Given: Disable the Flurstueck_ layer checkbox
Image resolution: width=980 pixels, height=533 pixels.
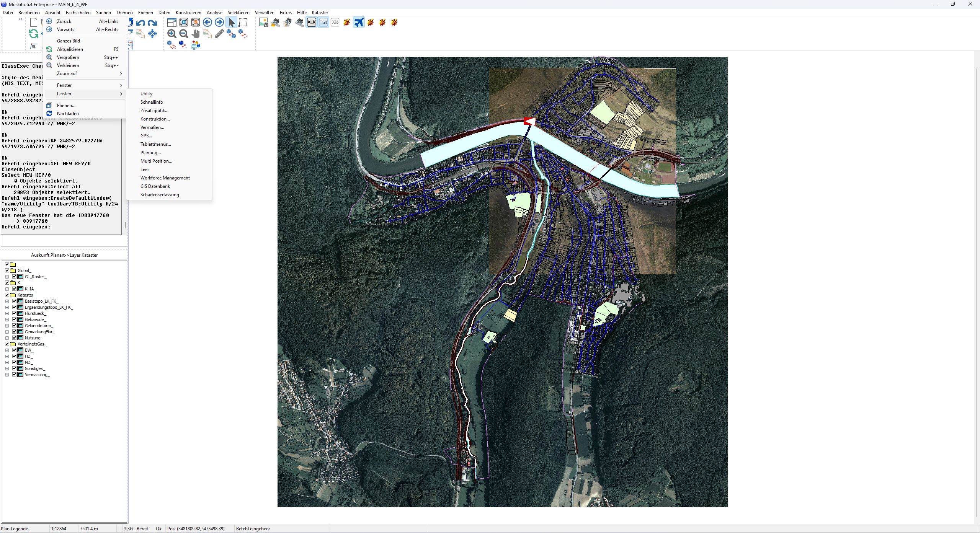Looking at the screenshot, I should point(15,313).
